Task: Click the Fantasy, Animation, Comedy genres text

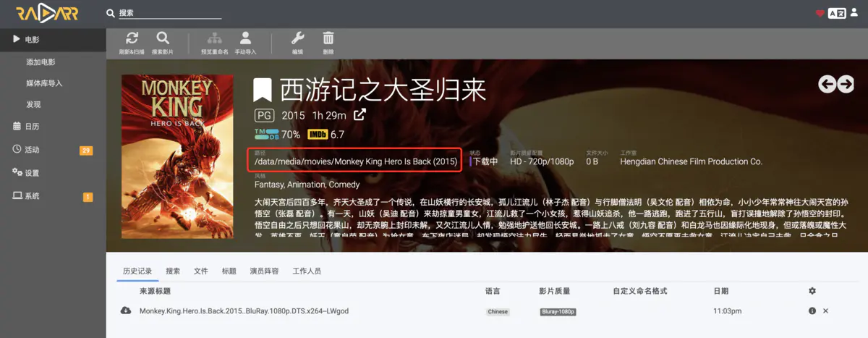Action: 307,185
